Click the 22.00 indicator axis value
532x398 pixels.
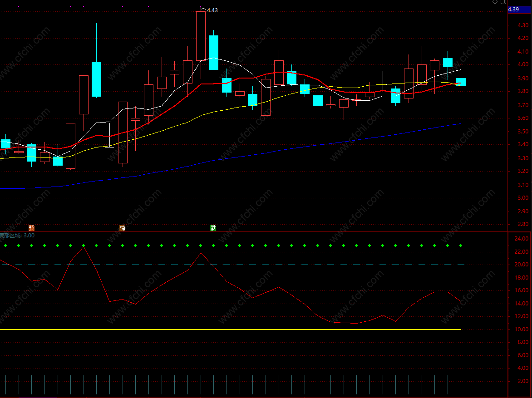522,252
